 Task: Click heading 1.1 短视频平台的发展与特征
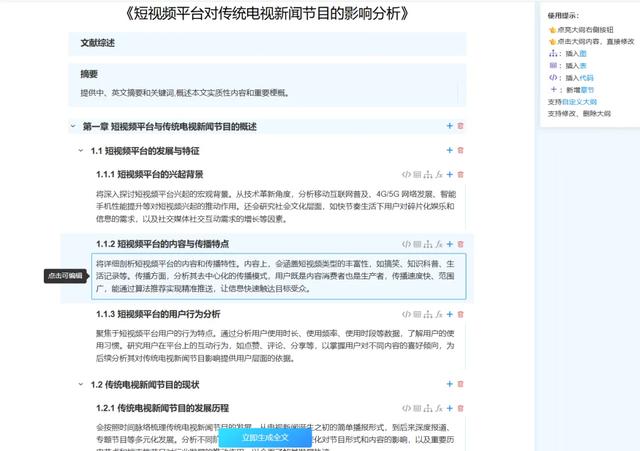[x=145, y=151]
